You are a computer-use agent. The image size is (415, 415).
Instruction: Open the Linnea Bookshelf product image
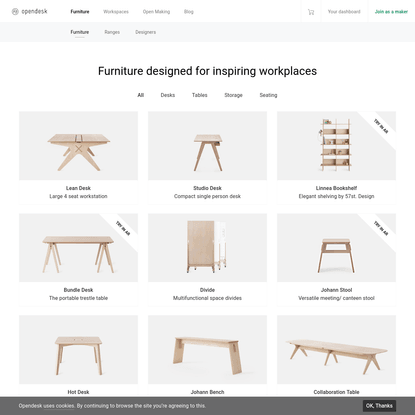(336, 146)
